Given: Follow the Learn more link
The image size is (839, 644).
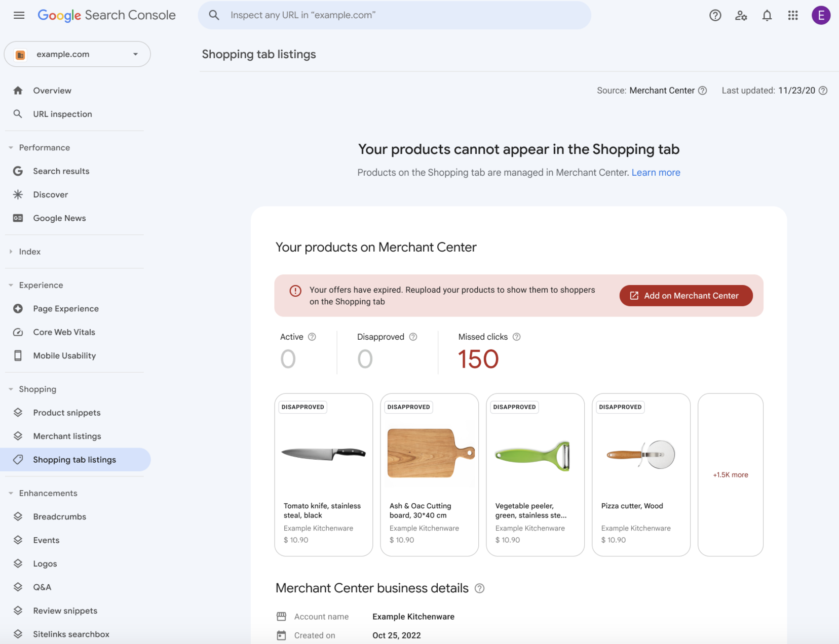Looking at the screenshot, I should pyautogui.click(x=656, y=173).
